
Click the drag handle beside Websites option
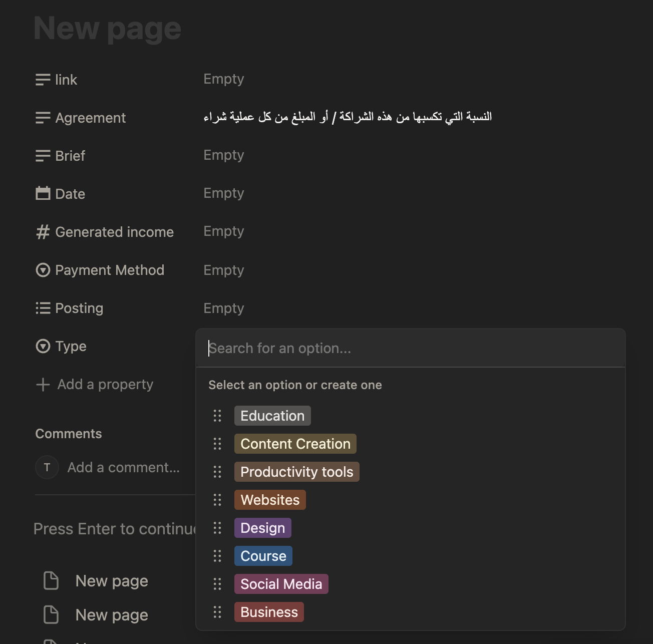[217, 500]
